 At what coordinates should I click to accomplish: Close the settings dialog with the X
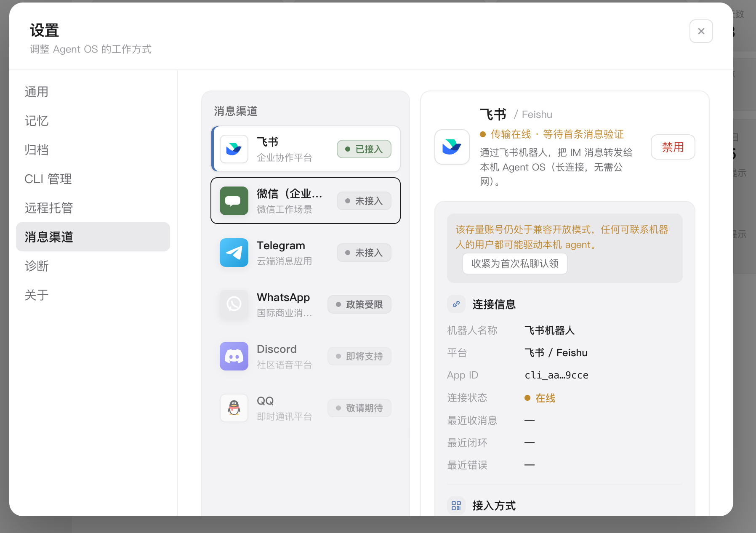coord(701,31)
